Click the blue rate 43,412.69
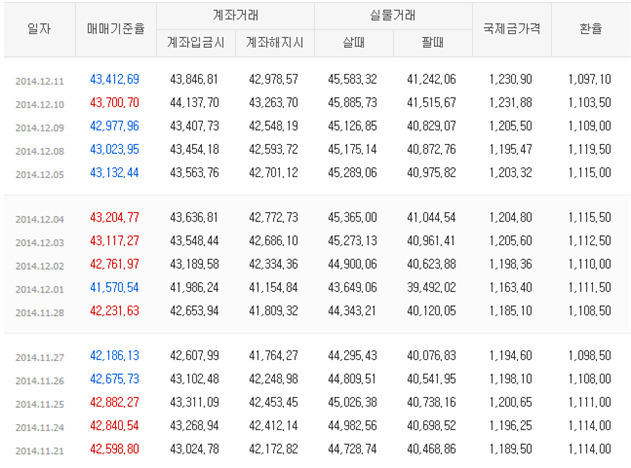631x468 pixels. (115, 79)
